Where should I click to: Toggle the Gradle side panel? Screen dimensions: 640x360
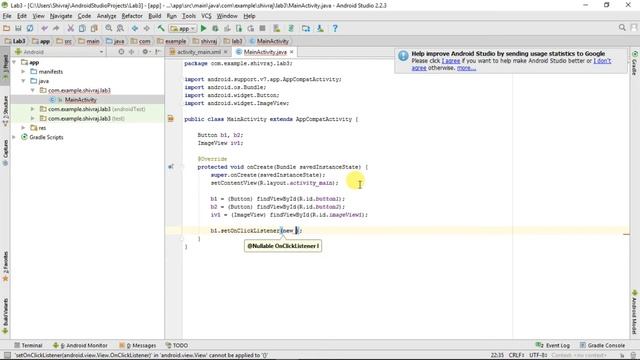[635, 64]
